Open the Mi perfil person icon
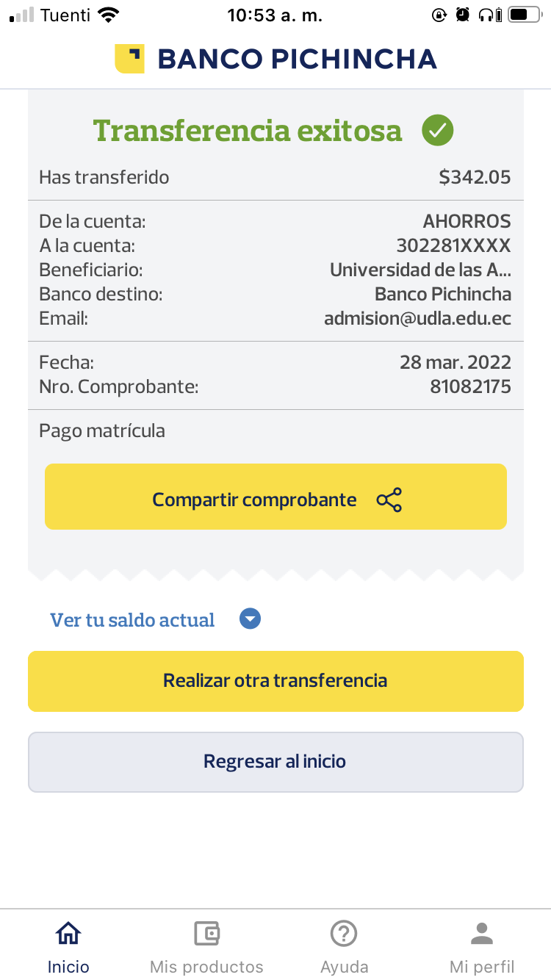 482,934
